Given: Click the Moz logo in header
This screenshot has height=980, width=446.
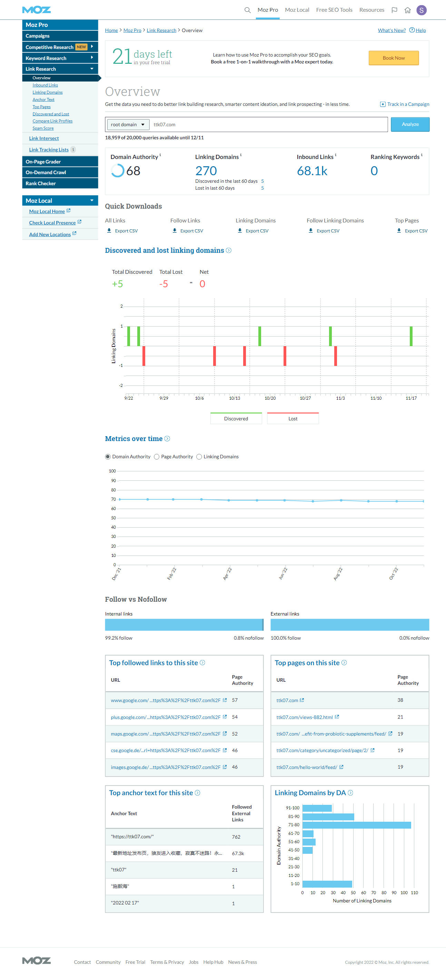Looking at the screenshot, I should point(37,10).
